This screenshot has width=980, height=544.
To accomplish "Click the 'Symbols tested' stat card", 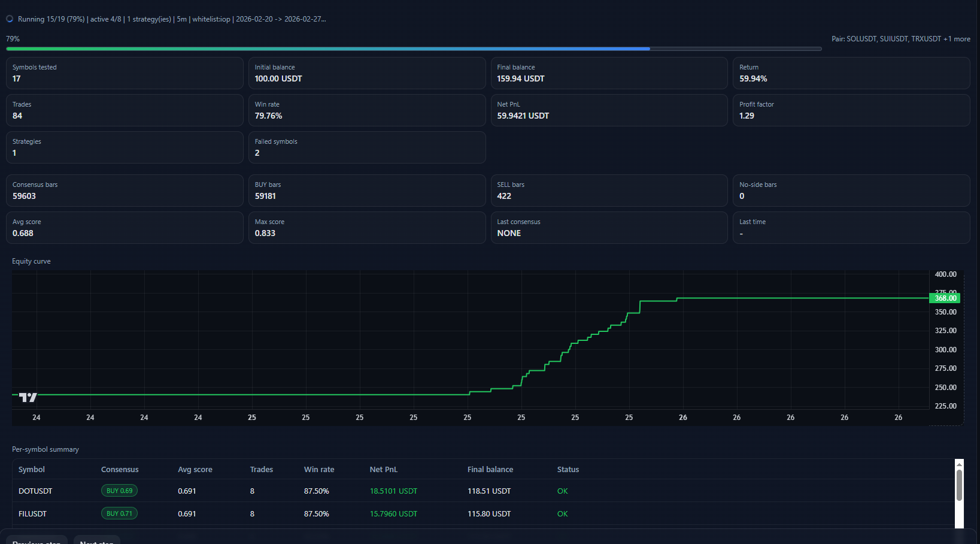I will click(x=124, y=73).
